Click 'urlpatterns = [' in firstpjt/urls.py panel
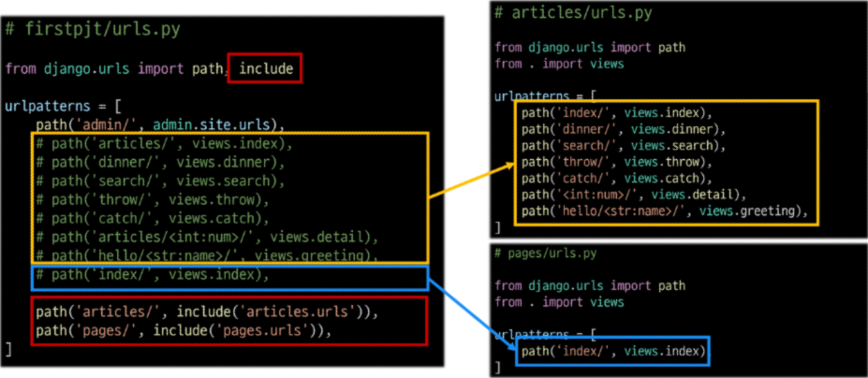868x378 pixels. (x=63, y=106)
